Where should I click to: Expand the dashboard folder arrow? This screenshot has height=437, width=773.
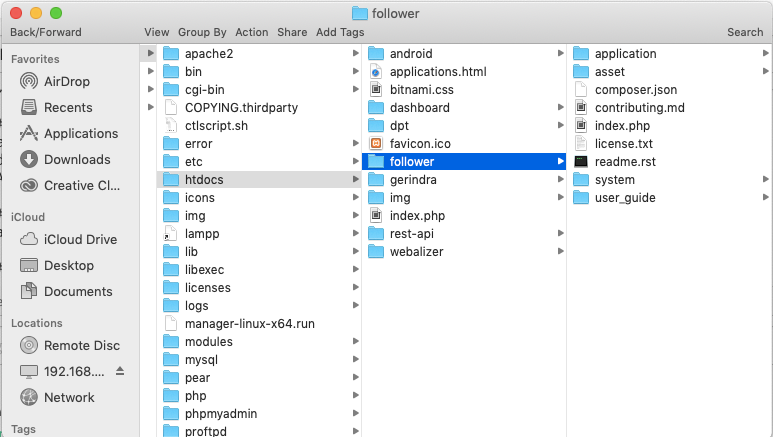click(561, 108)
